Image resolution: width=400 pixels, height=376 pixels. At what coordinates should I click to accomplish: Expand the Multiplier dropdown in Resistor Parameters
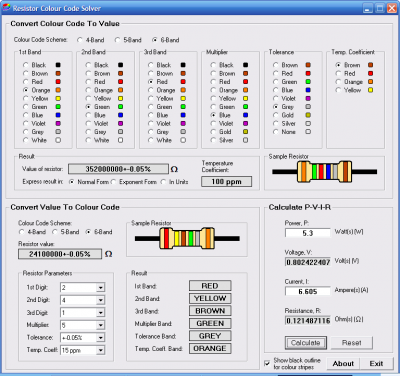tap(100, 325)
